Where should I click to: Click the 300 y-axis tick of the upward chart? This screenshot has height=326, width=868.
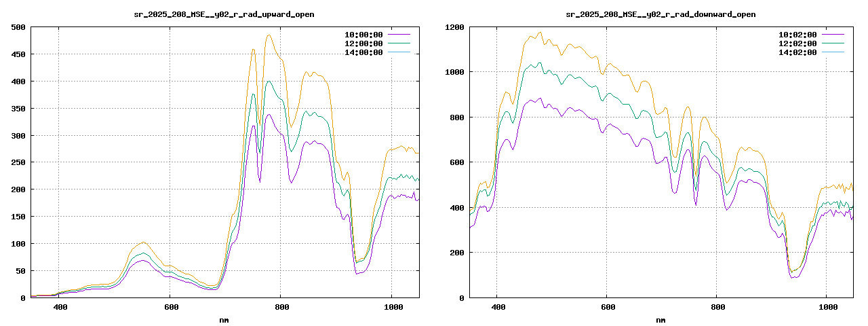pos(19,136)
